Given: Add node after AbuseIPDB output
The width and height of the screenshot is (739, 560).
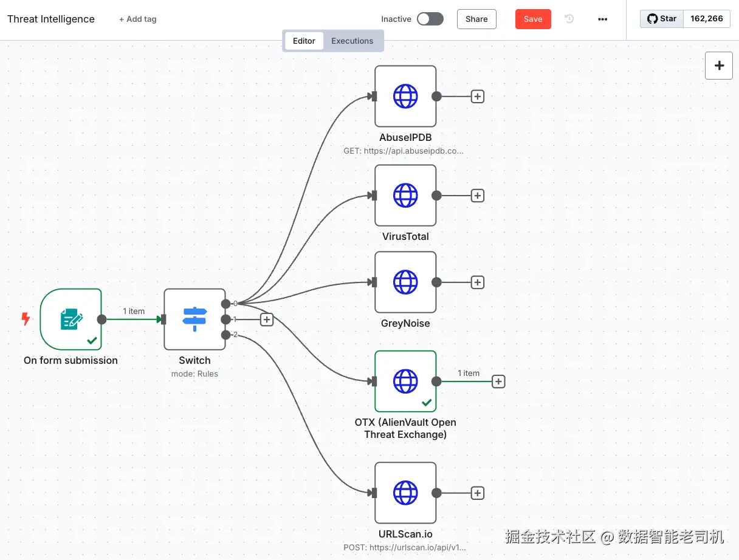Looking at the screenshot, I should 478,96.
